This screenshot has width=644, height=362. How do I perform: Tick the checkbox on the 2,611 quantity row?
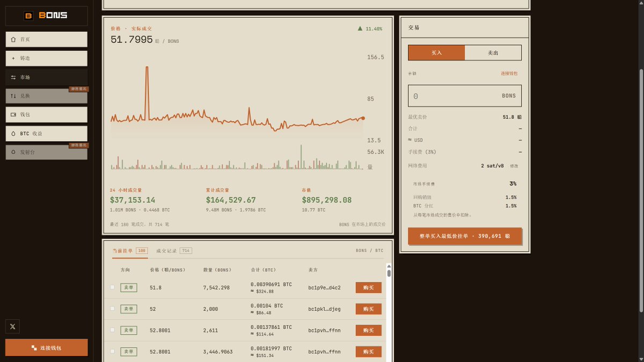coord(112,330)
